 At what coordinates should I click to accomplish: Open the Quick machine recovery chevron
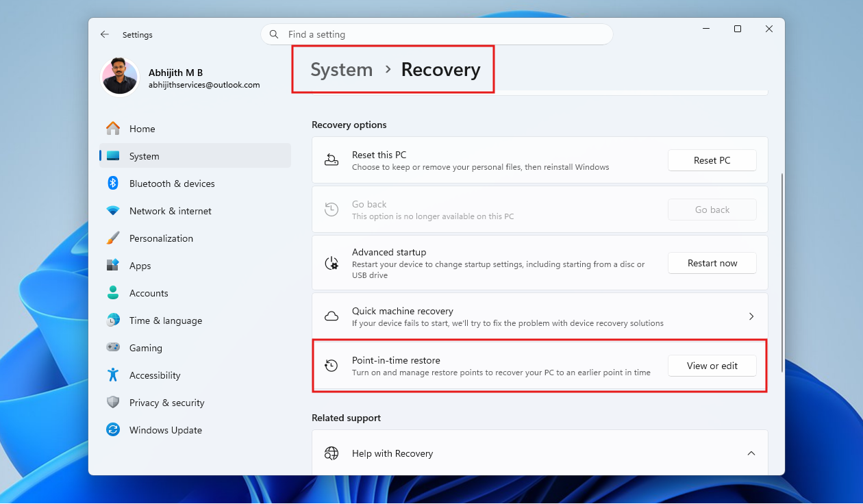tap(751, 316)
